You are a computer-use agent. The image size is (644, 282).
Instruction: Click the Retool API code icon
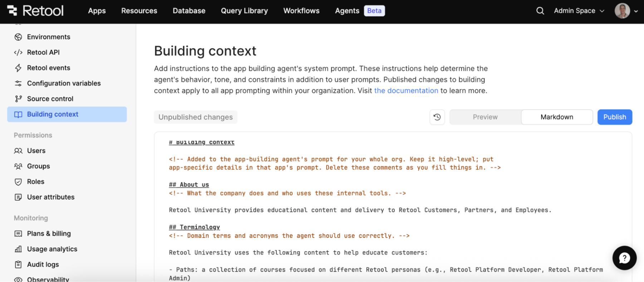point(18,53)
